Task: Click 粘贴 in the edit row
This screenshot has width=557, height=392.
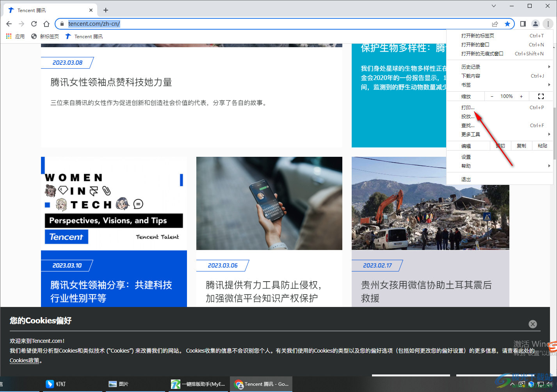Action: pyautogui.click(x=542, y=146)
